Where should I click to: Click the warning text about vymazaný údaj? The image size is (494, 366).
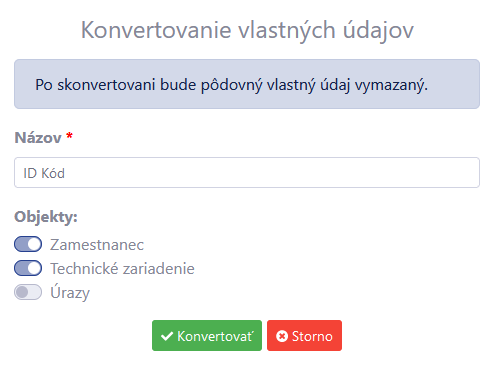tap(232, 85)
